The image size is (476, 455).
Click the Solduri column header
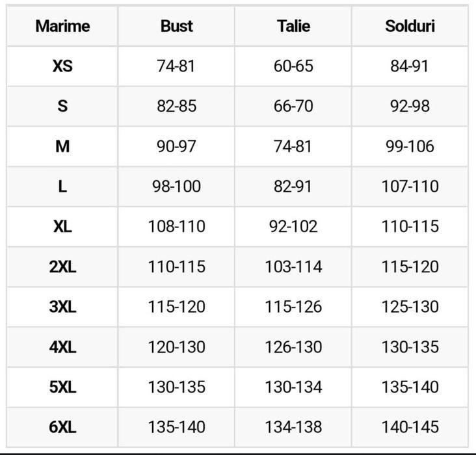[x=410, y=27]
